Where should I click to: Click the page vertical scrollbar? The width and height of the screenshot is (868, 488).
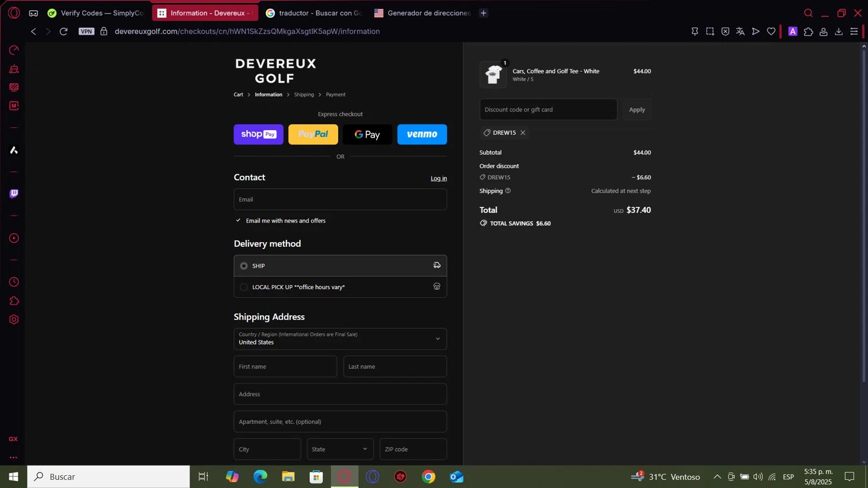(864, 216)
